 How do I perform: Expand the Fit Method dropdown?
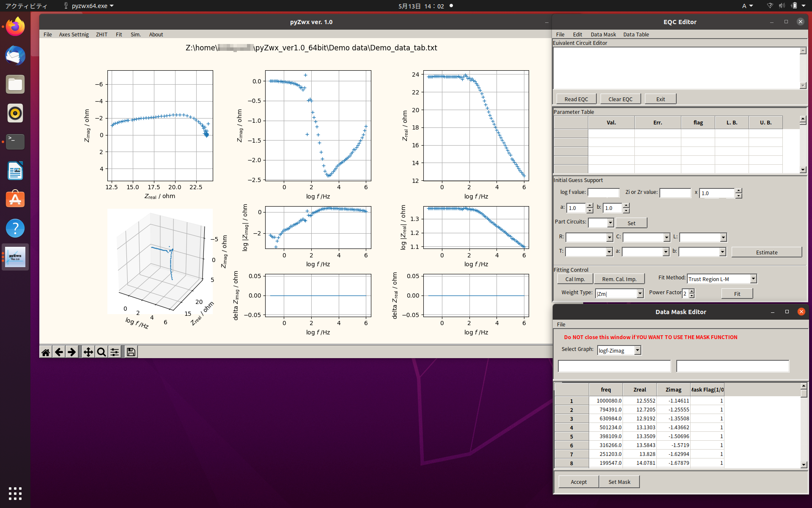[x=753, y=279]
